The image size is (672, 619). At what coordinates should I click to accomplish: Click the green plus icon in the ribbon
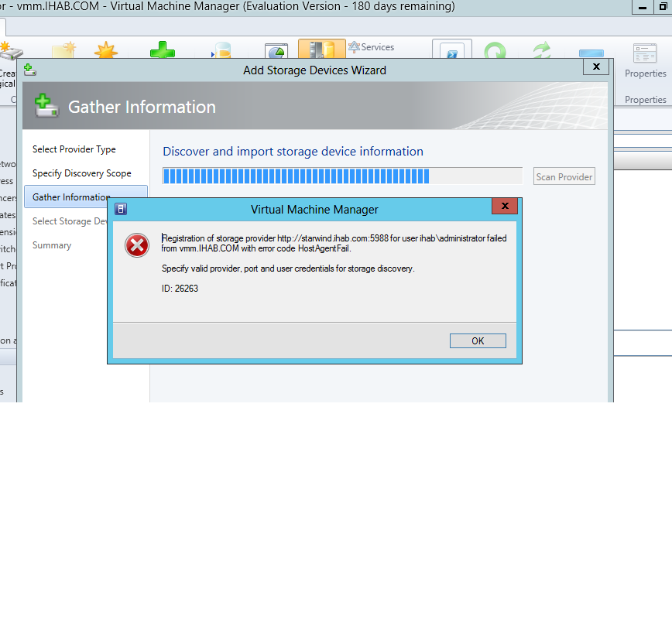(x=163, y=50)
